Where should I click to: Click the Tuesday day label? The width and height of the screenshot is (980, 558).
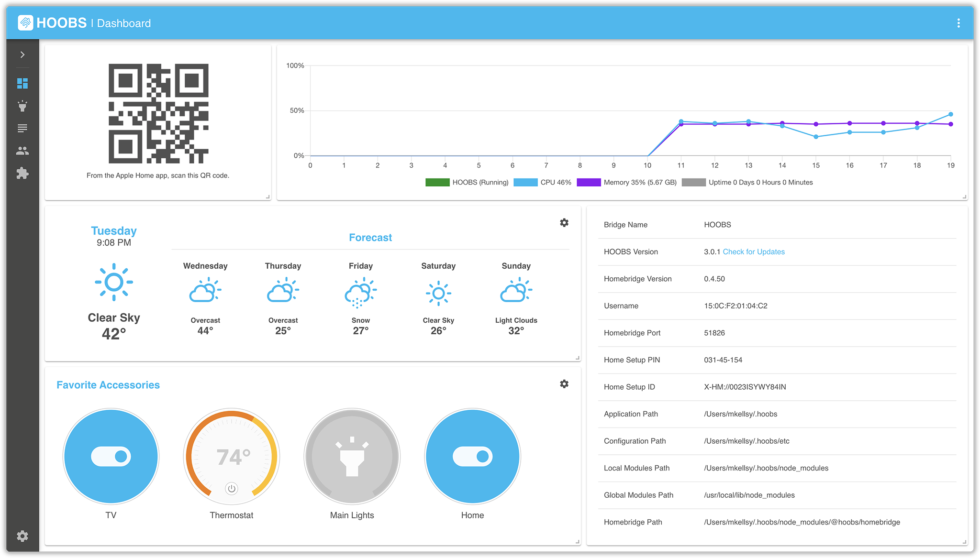(x=114, y=231)
